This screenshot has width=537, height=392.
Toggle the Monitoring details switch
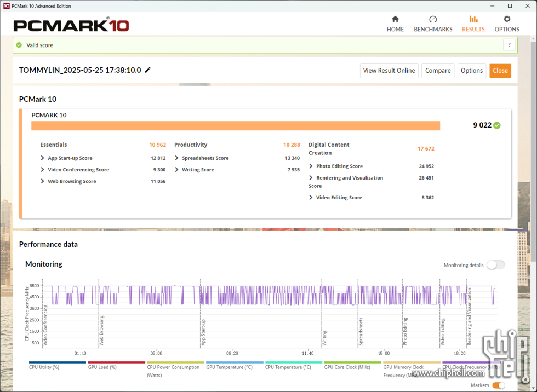tap(495, 265)
